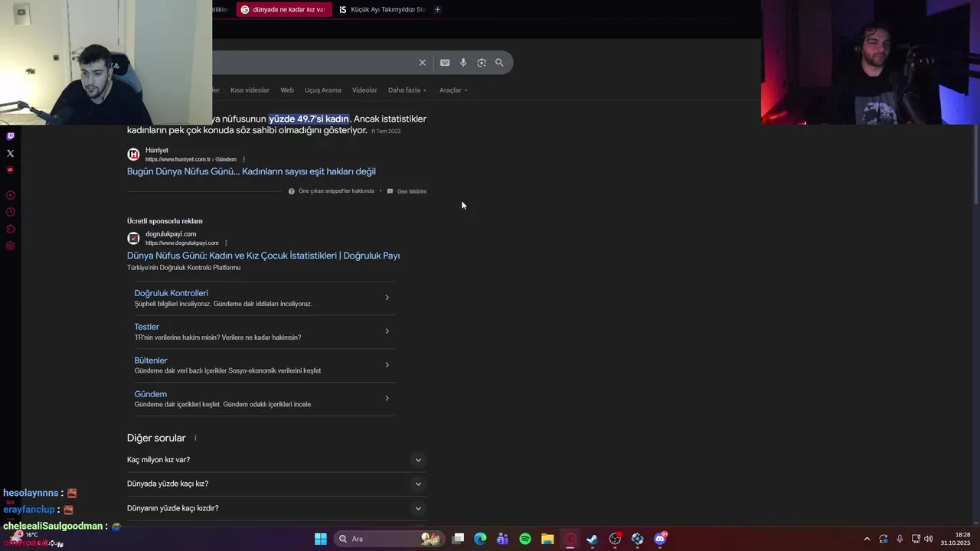Image resolution: width=980 pixels, height=551 pixels.
Task: Expand 'Dünyada yüzde kaçı kız?' question
Action: click(276, 484)
